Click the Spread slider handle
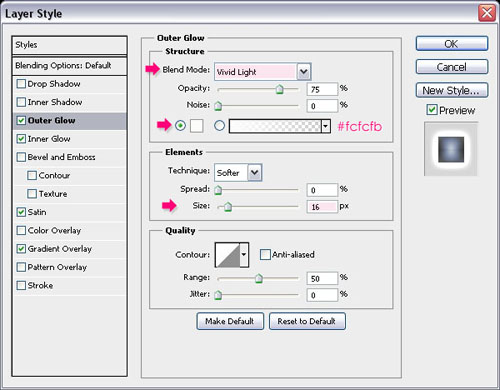Image resolution: width=500 pixels, height=390 pixels. pos(218,190)
